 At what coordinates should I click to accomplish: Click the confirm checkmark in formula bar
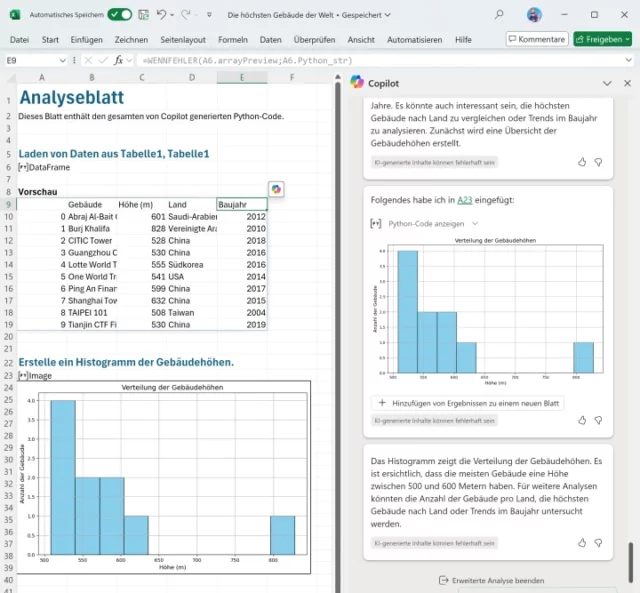click(103, 60)
